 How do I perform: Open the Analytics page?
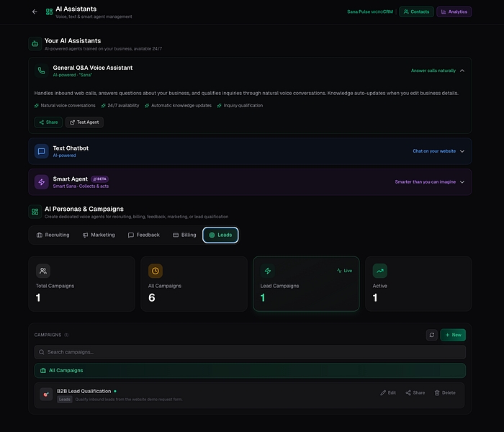pos(454,12)
